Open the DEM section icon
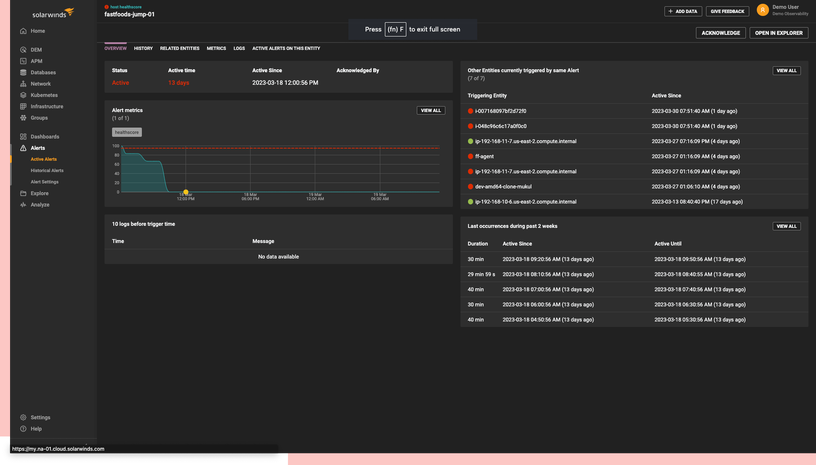Screen dimensions: 816x465 tap(23, 49)
